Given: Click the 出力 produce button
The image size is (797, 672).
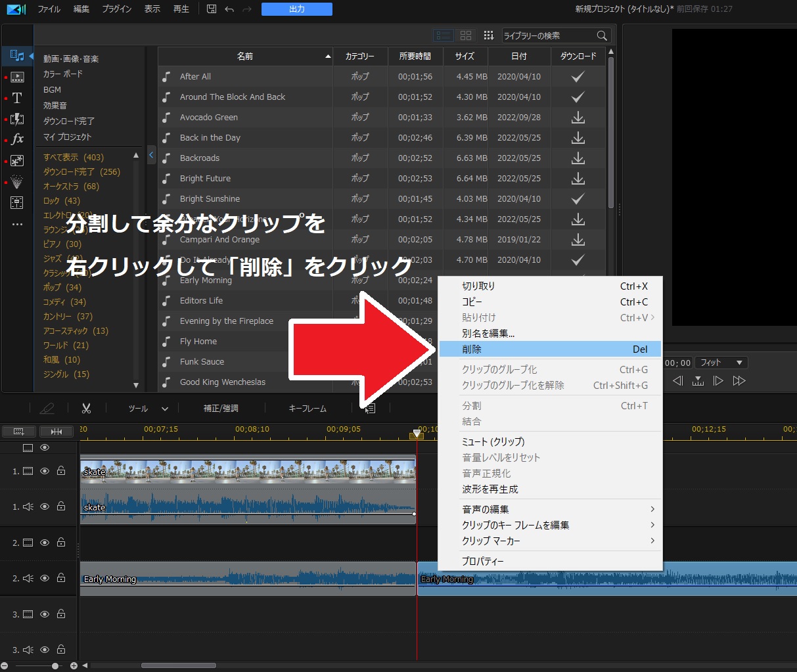Looking at the screenshot, I should [x=297, y=9].
